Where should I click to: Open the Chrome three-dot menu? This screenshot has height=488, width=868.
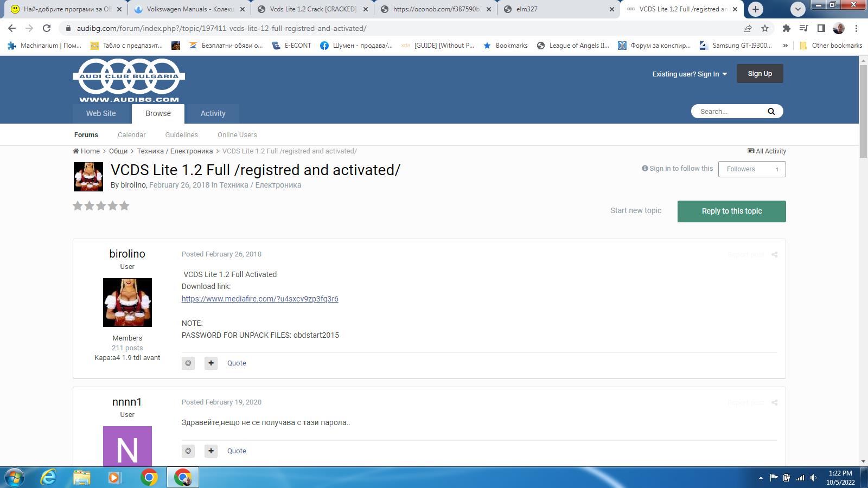[x=857, y=28]
